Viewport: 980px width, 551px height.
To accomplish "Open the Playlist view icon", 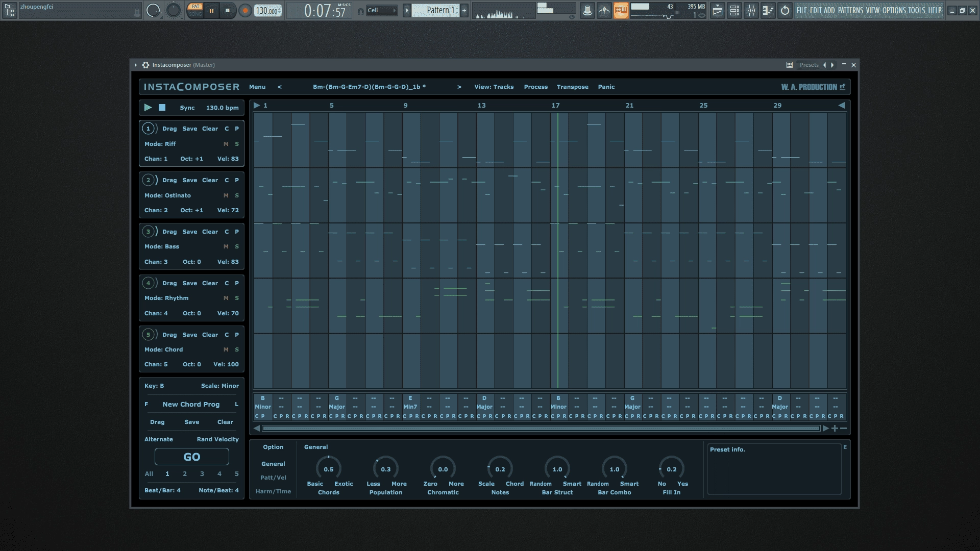I will 718,10.
